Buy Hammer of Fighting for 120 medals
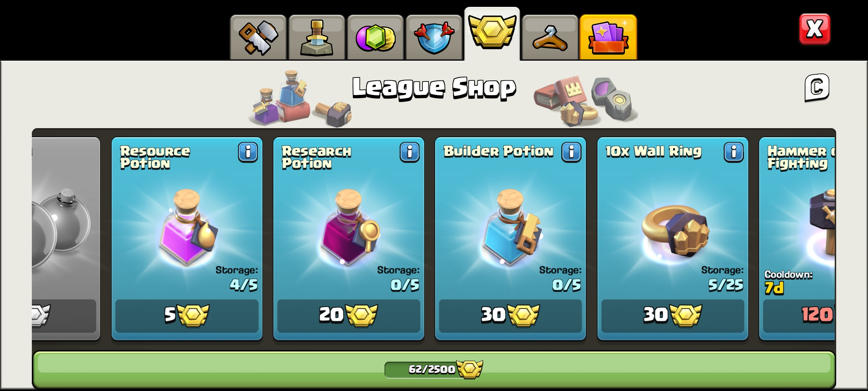The image size is (868, 391). [799, 316]
